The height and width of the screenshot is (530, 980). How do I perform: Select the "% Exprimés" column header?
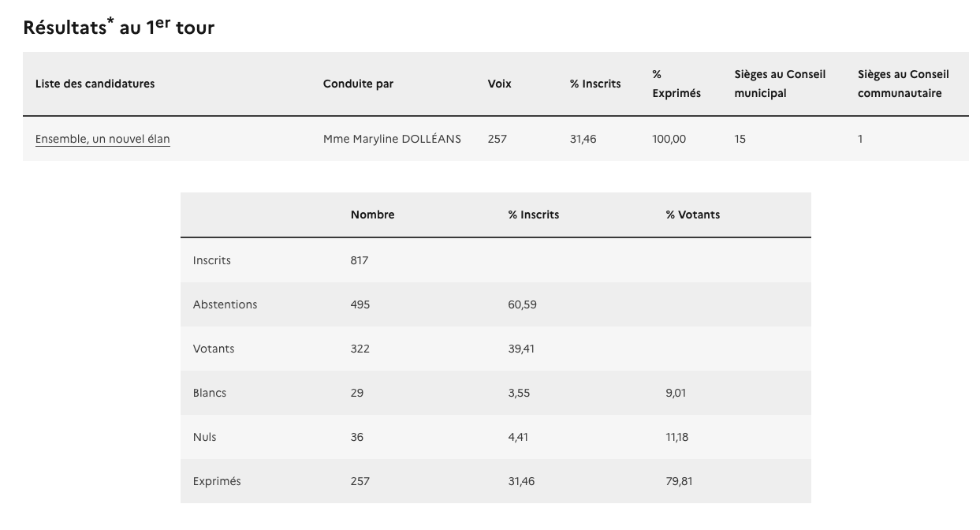point(676,84)
